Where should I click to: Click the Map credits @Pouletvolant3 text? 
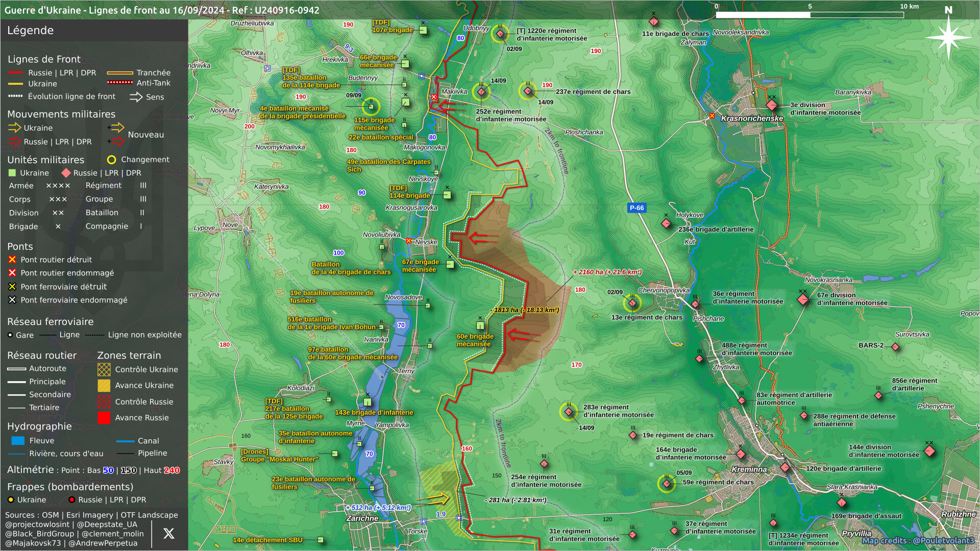point(918,540)
